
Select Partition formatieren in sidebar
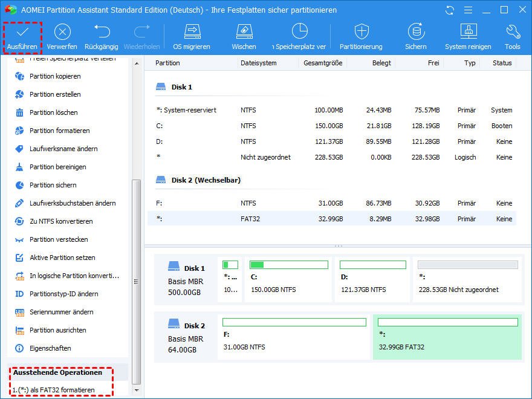click(53, 131)
